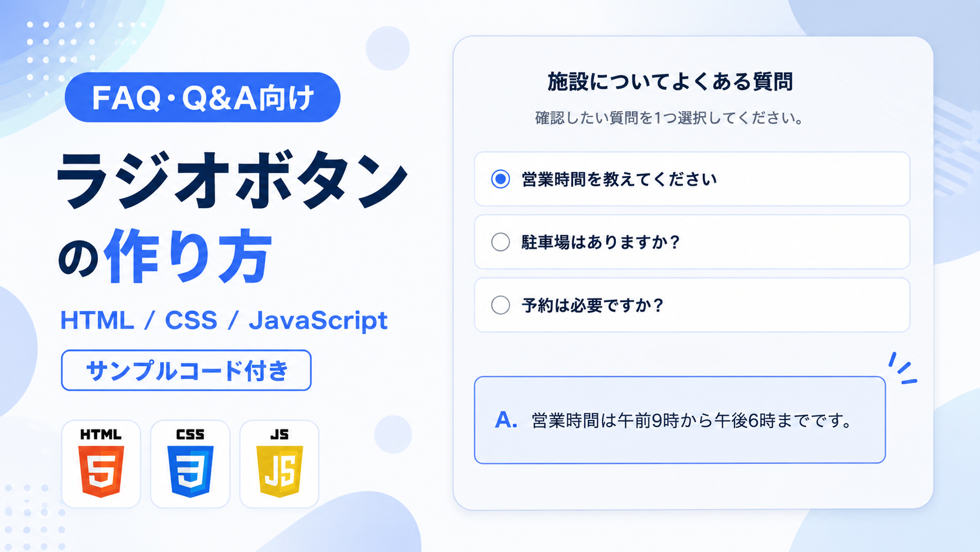The height and width of the screenshot is (552, 980).
Task: Click the pale blue circle above JS icon
Action: [393, 434]
